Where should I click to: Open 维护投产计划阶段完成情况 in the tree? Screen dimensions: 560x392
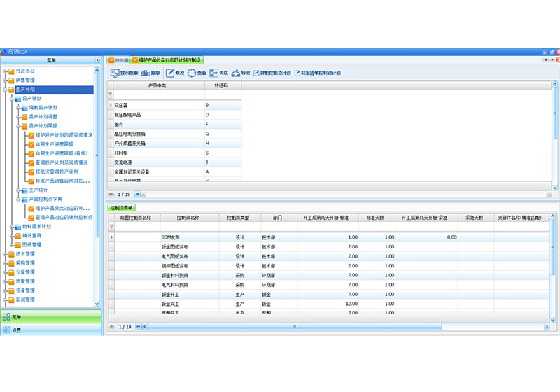click(x=64, y=135)
